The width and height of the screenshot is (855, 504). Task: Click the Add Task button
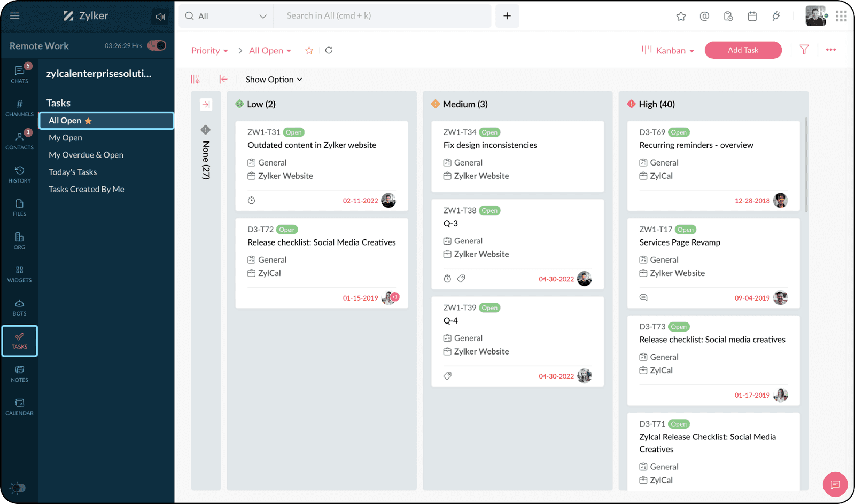point(743,50)
